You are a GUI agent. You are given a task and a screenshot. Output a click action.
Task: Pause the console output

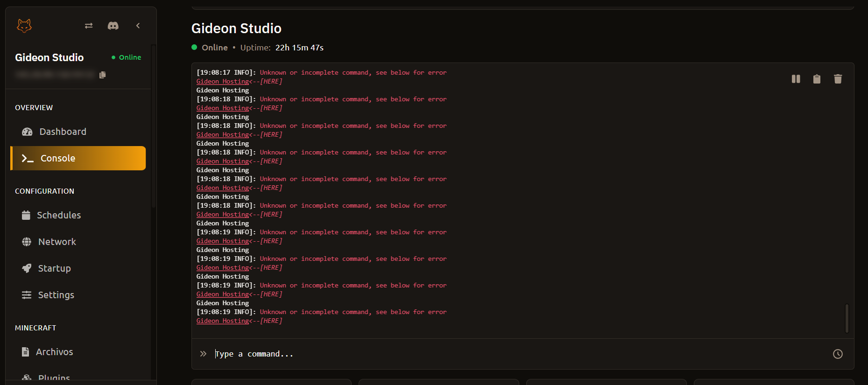point(796,79)
